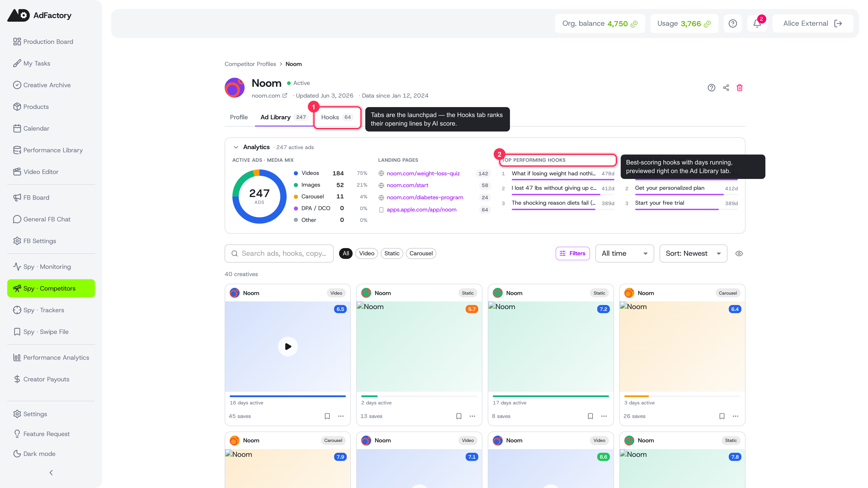The image size is (868, 488).
Task: Bookmark the 2 days active static ad
Action: point(459,416)
